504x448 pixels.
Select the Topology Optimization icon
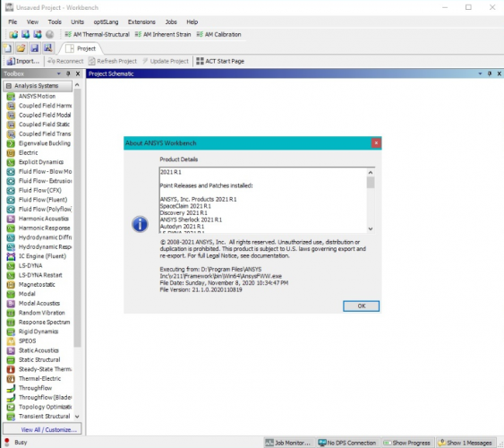11,407
